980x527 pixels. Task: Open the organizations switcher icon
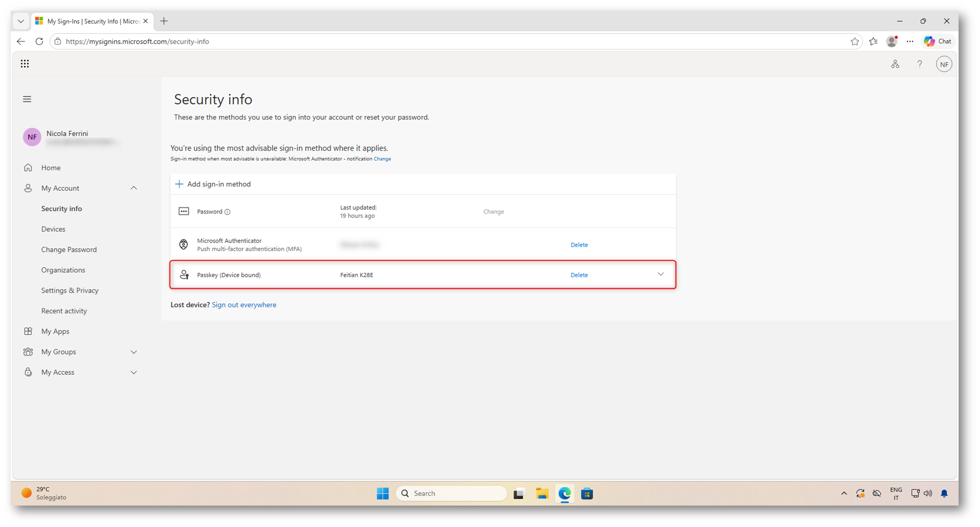coord(895,64)
